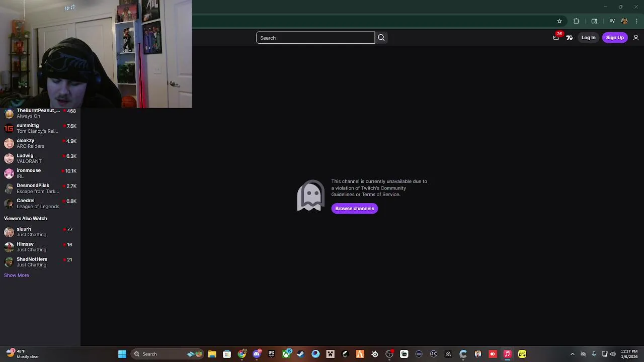Click the Twitch search magnifier button
The image size is (644, 362).
click(381, 38)
